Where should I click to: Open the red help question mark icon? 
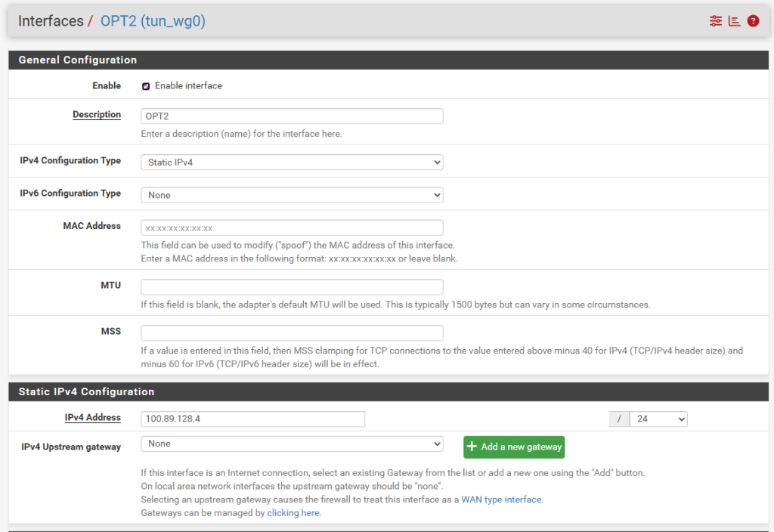coord(753,21)
